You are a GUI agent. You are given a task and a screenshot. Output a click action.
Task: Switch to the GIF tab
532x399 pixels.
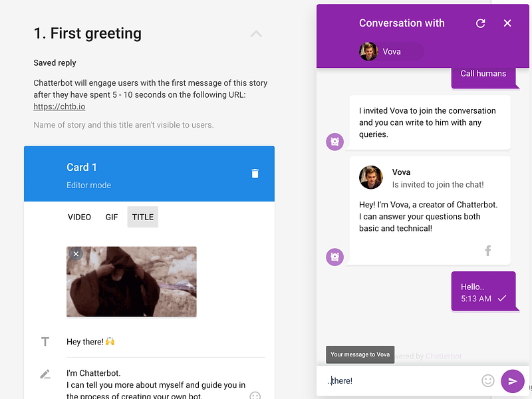[112, 217]
